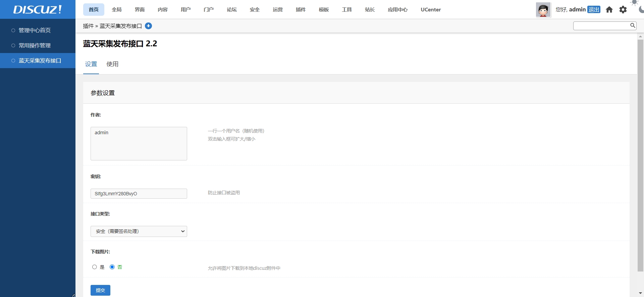Click the search magnifier icon

point(632,26)
